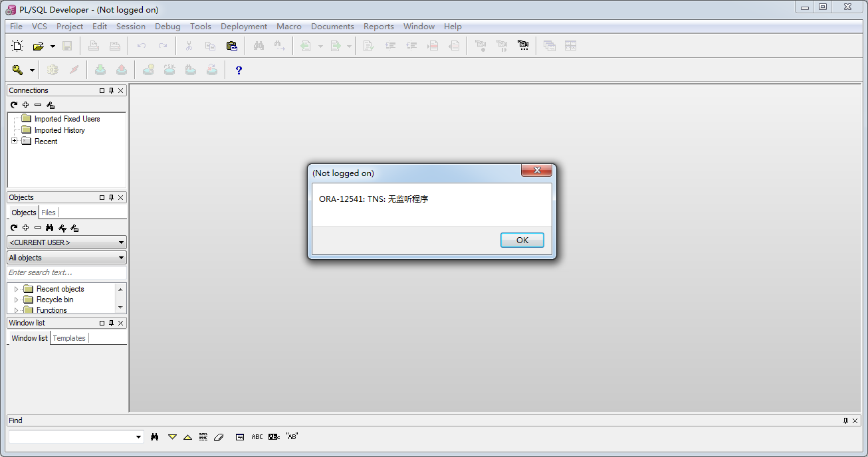868x457 pixels.
Task: Click OK in the ORA-12541 error dialog
Action: 522,240
